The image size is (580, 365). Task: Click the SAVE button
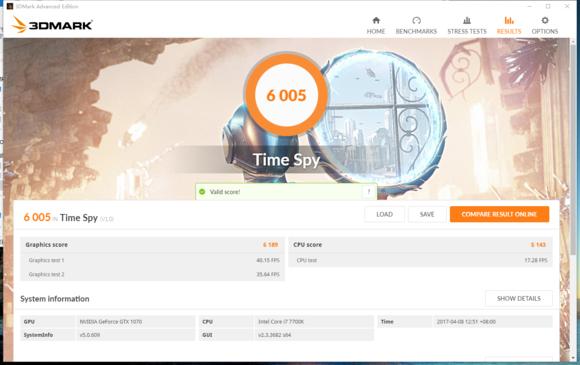tap(427, 214)
